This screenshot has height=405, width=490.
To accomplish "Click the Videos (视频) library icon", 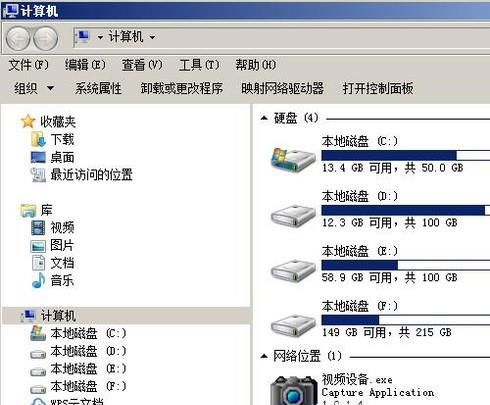I will point(38,228).
